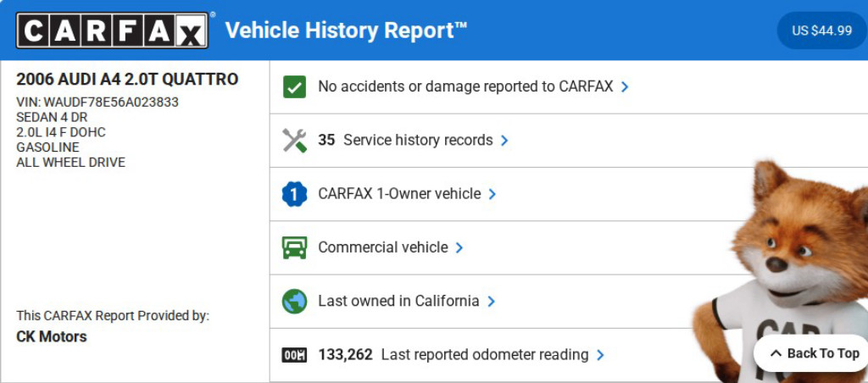Click the odometer reading icon
Viewport: 868px width, 383px height.
pos(294,355)
